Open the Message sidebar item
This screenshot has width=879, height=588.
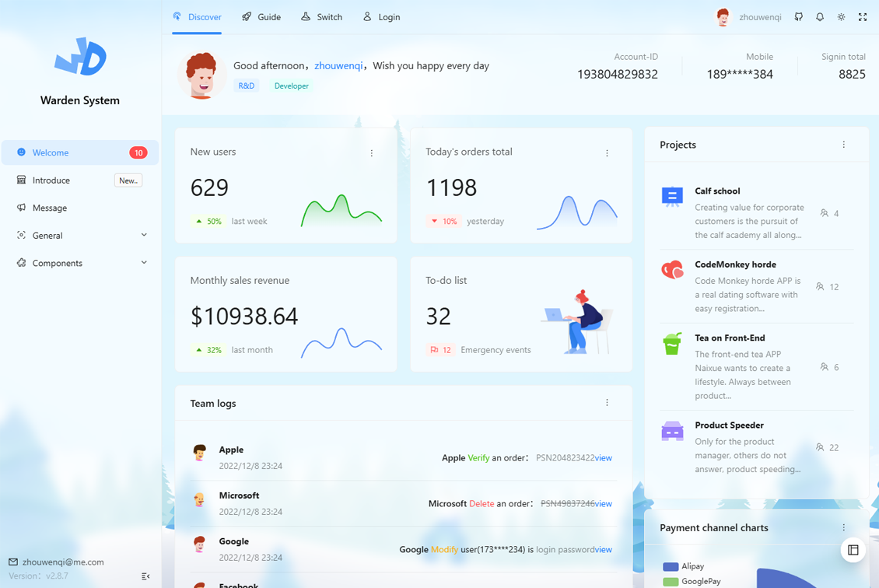[x=50, y=208]
